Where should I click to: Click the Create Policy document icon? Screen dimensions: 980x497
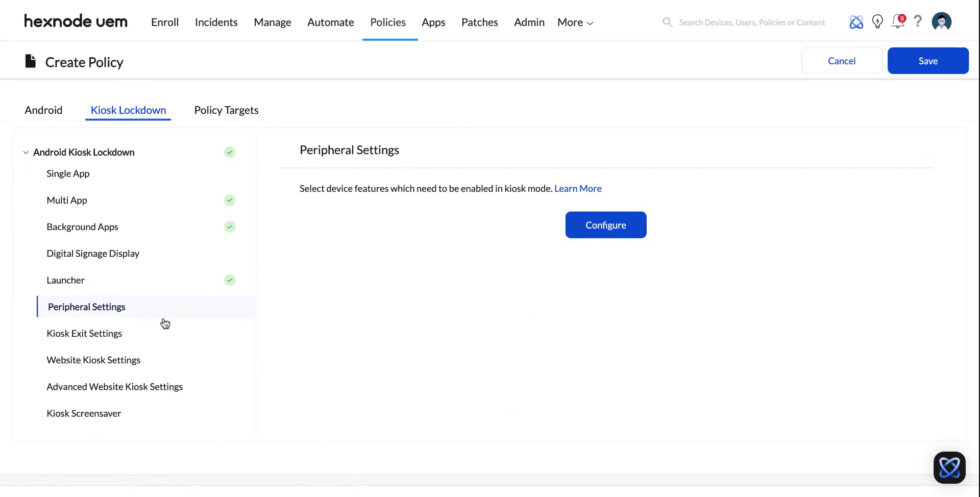point(30,61)
